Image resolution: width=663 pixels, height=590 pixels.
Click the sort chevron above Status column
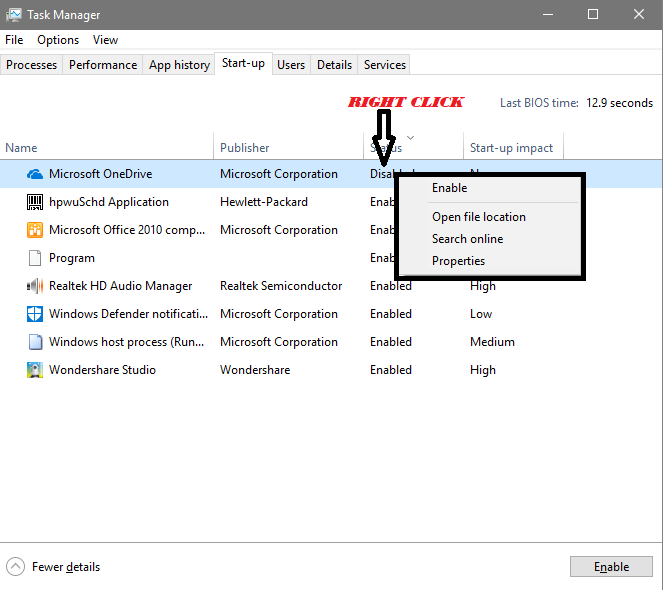(x=410, y=138)
